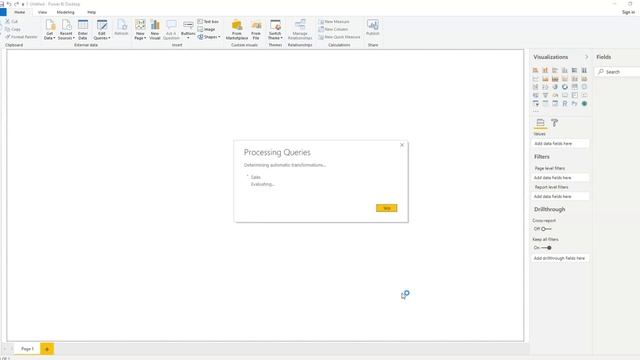Image resolution: width=640 pixels, height=360 pixels.
Task: Switch to the Modeling ribbon tab
Action: click(66, 12)
